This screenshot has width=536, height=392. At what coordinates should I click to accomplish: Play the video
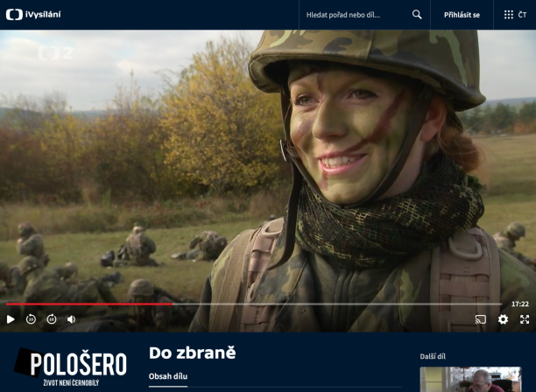[11, 319]
